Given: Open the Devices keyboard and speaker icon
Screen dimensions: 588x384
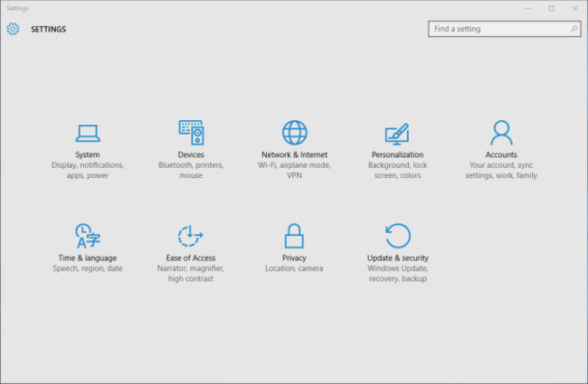Looking at the screenshot, I should tap(191, 133).
